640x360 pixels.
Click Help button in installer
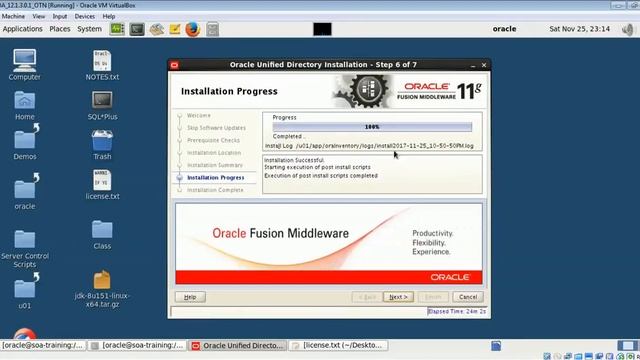point(190,297)
